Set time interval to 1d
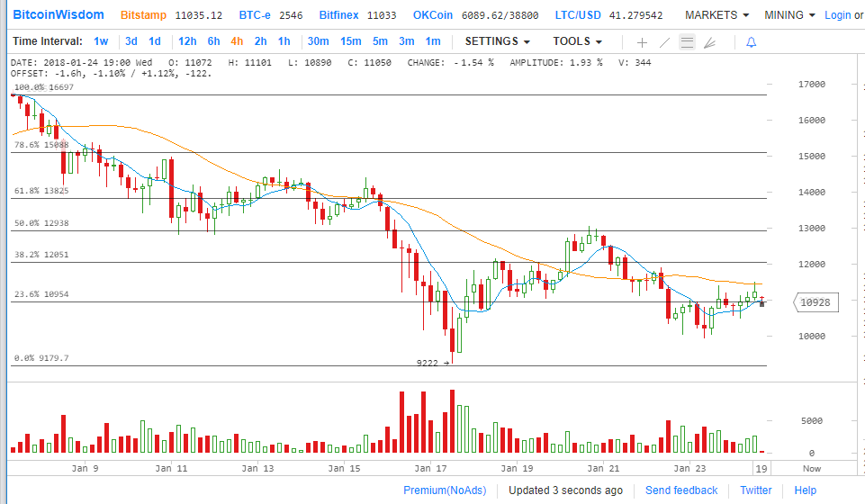Screen dimensions: 865x504 point(155,41)
